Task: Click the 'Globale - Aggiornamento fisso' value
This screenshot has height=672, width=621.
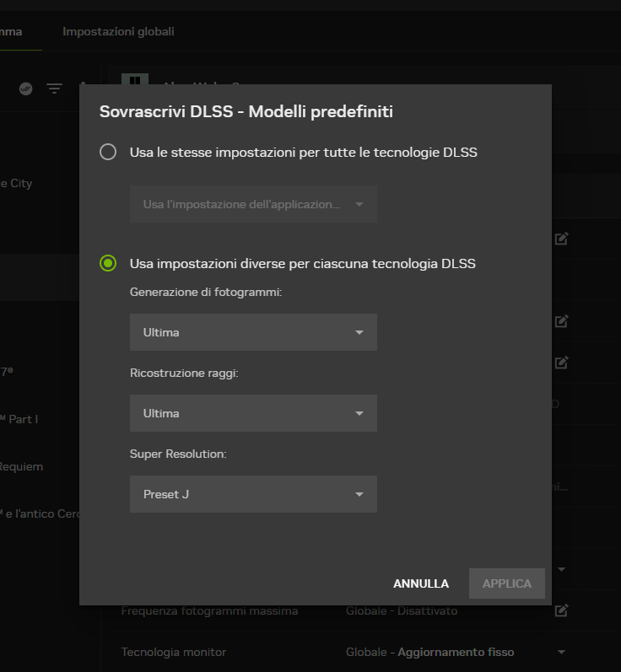Action: pyautogui.click(x=429, y=653)
